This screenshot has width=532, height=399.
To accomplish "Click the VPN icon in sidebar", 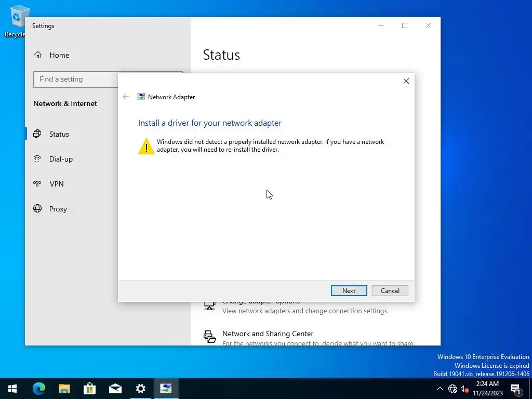I will tap(37, 183).
